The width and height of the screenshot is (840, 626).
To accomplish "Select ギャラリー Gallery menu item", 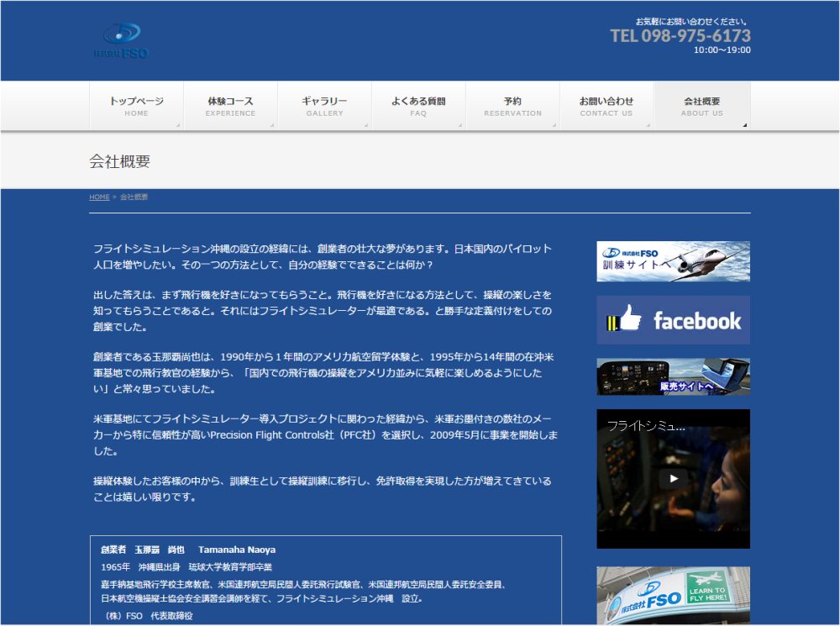I will tap(324, 106).
